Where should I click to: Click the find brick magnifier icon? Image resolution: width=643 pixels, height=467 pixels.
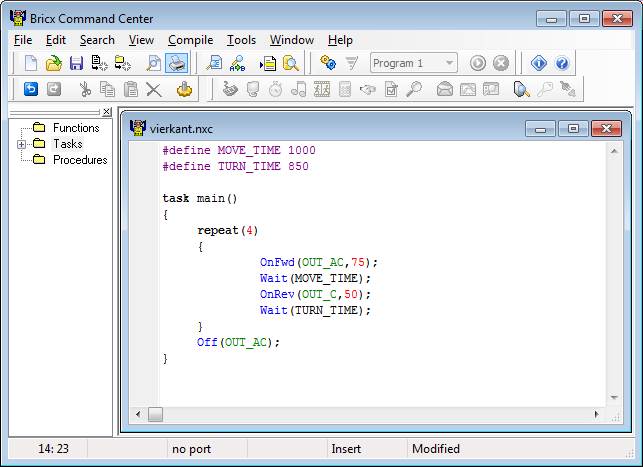tap(522, 89)
